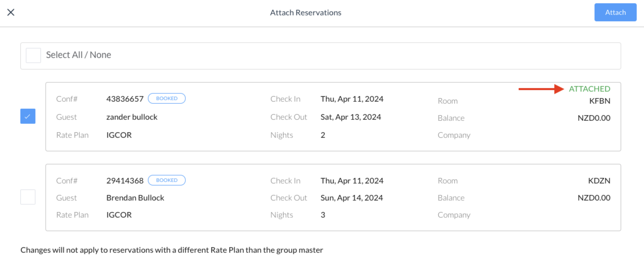The height and width of the screenshot is (262, 644).
Task: Click the Attach Reservations dialog title
Action: click(305, 12)
